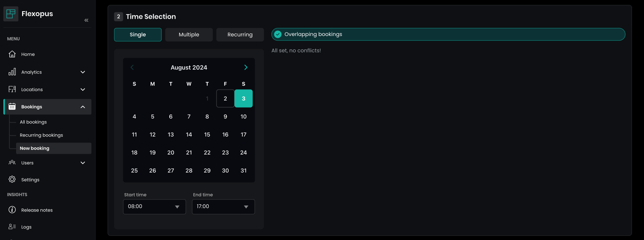Open the End time dropdown
The width and height of the screenshot is (644, 240).
tap(223, 207)
